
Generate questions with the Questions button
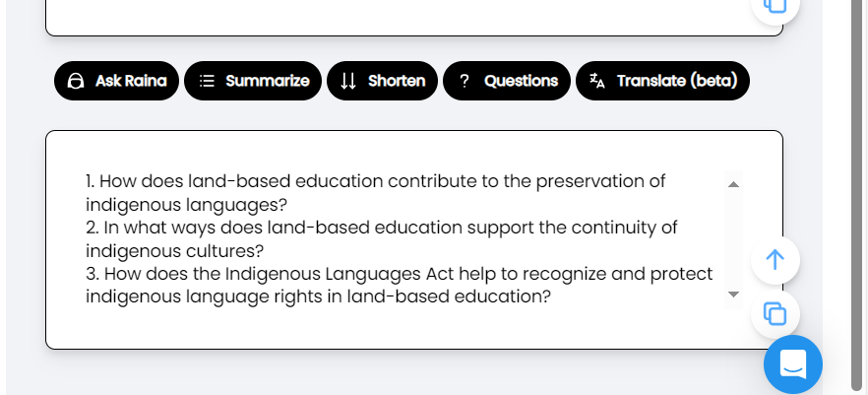pyautogui.click(x=507, y=81)
